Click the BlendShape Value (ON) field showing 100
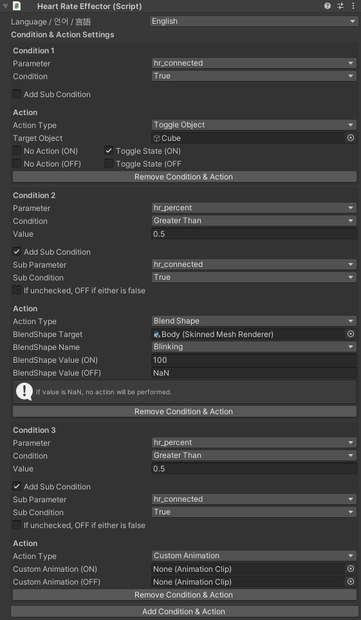 (254, 360)
